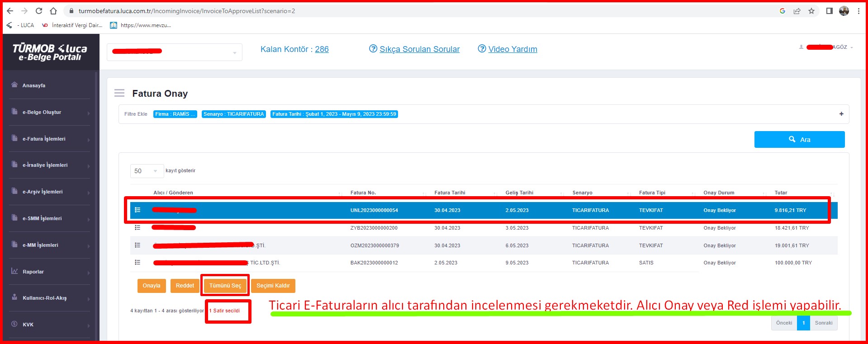Click the plus icon to add filter
Image resolution: width=868 pixels, height=344 pixels.
(841, 114)
